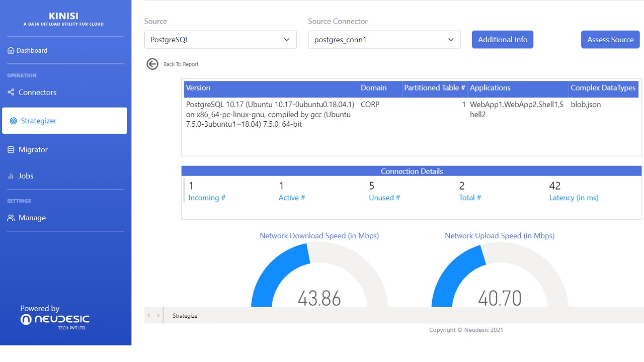The width and height of the screenshot is (644, 362).
Task: Expand the Source Connector dropdown
Action: tap(384, 40)
